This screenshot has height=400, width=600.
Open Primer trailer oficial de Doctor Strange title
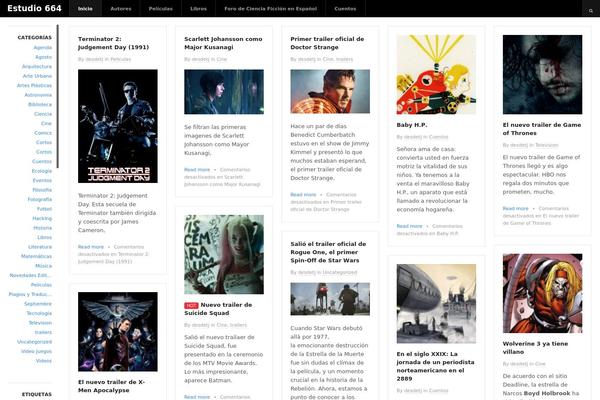click(327, 43)
